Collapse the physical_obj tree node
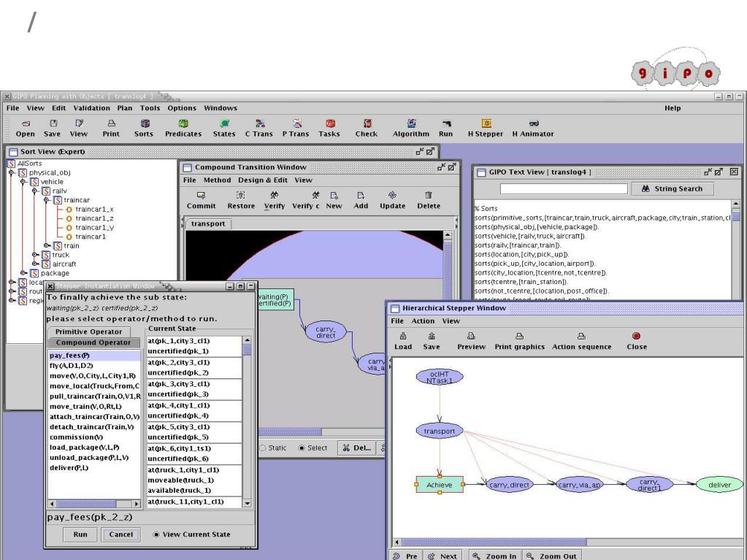This screenshot has height=560, width=747. [11, 173]
